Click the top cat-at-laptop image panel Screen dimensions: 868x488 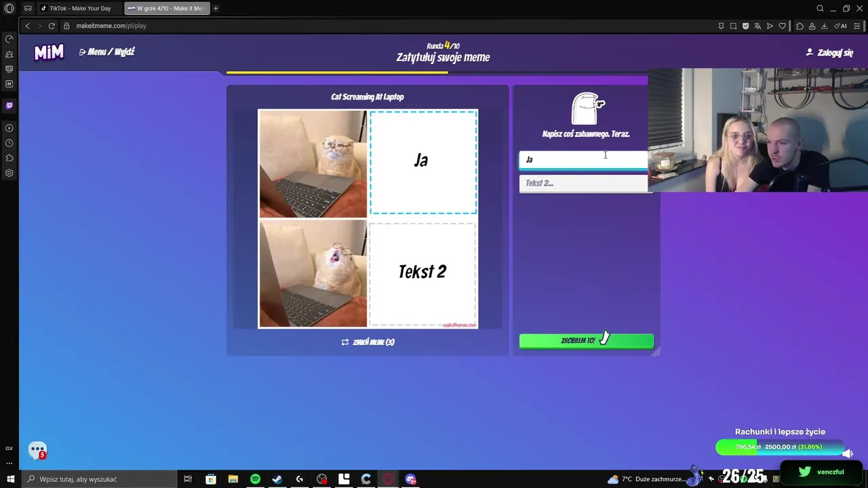point(313,163)
